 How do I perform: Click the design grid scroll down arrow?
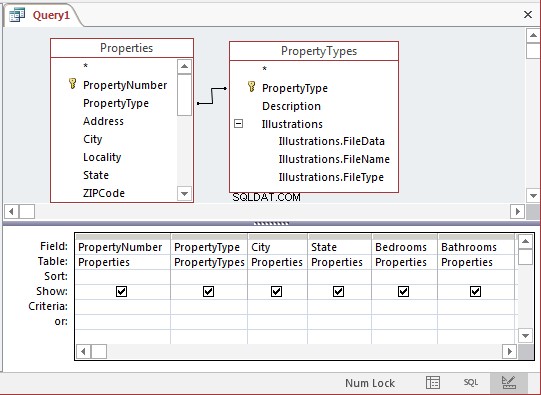tap(525, 335)
